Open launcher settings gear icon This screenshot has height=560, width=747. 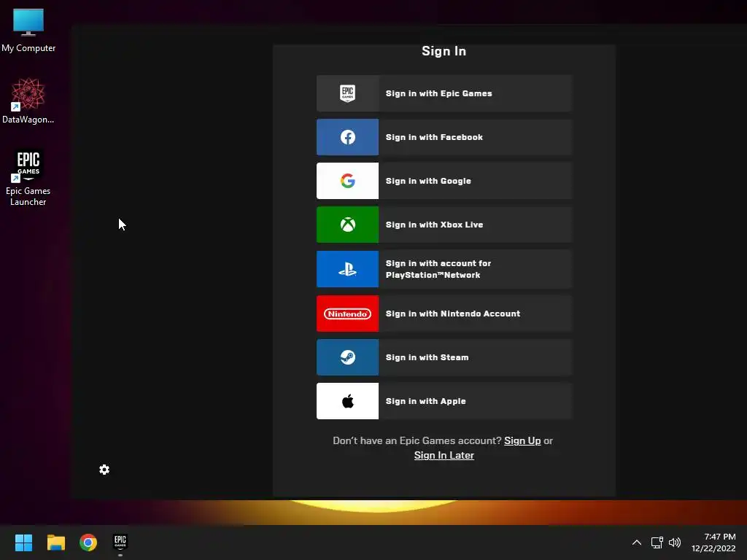104,470
